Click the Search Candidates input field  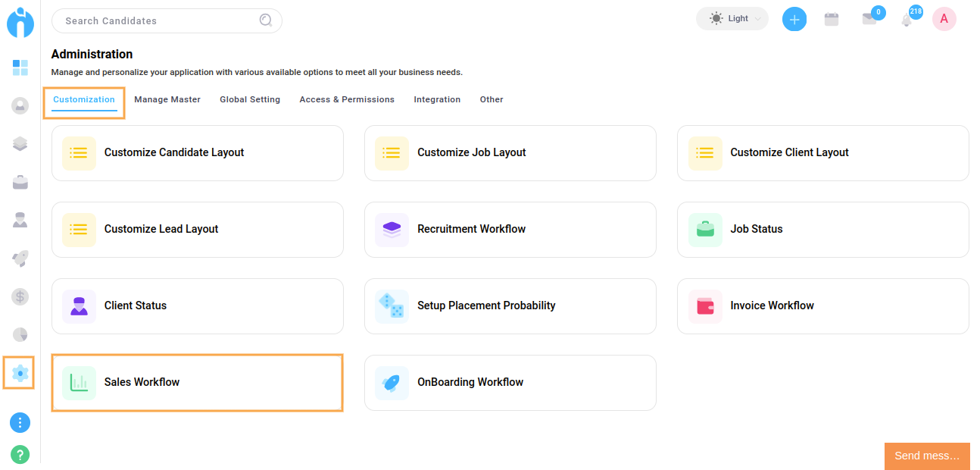(x=159, y=20)
